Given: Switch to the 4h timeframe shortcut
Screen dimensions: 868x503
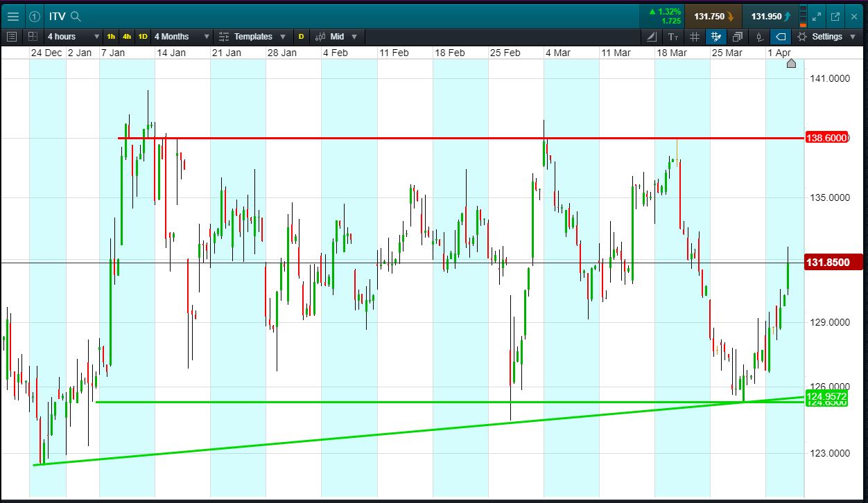Looking at the screenshot, I should (127, 36).
